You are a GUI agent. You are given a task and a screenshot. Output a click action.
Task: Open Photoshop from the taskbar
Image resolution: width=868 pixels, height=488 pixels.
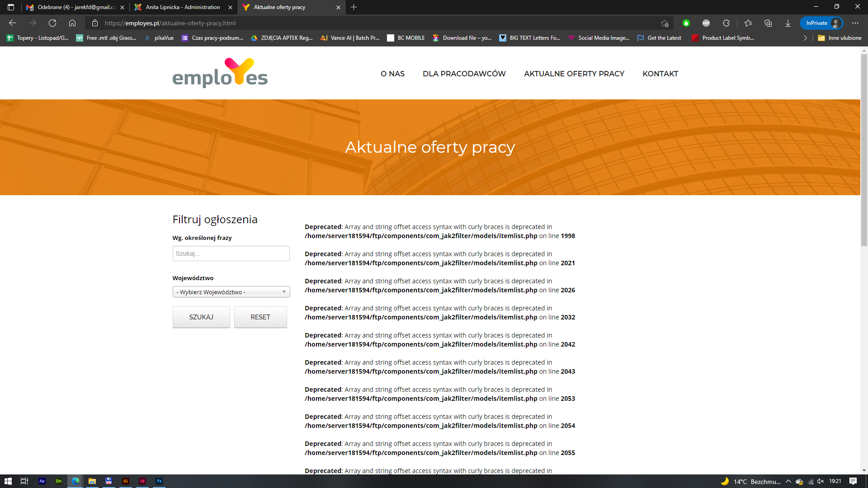click(x=159, y=481)
